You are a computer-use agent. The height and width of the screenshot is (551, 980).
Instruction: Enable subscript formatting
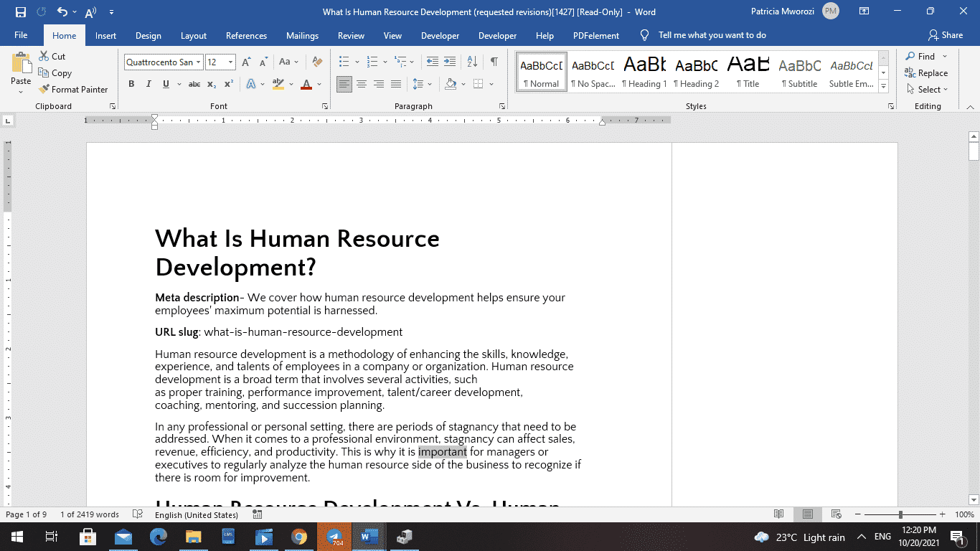[212, 84]
